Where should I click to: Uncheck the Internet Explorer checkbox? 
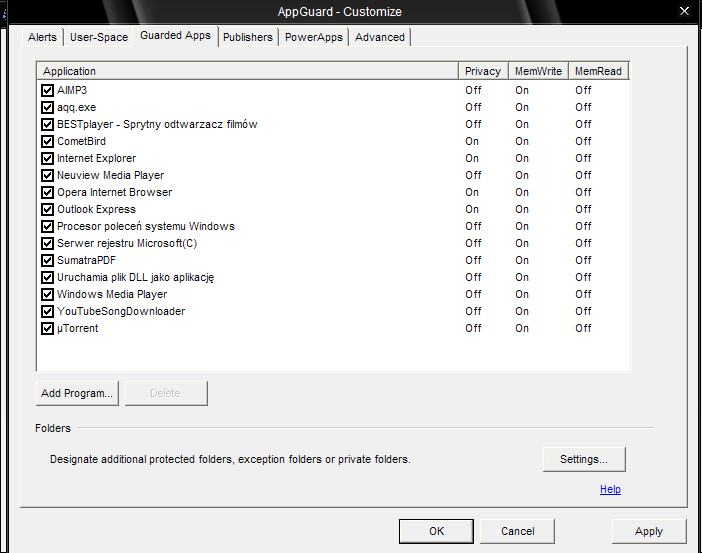click(47, 159)
